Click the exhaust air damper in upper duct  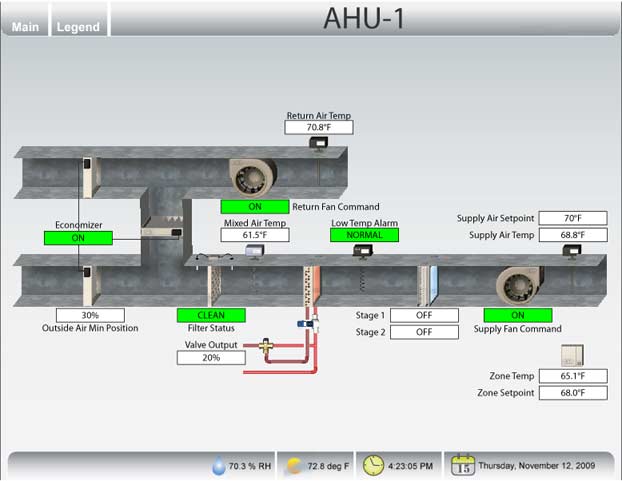(x=91, y=177)
